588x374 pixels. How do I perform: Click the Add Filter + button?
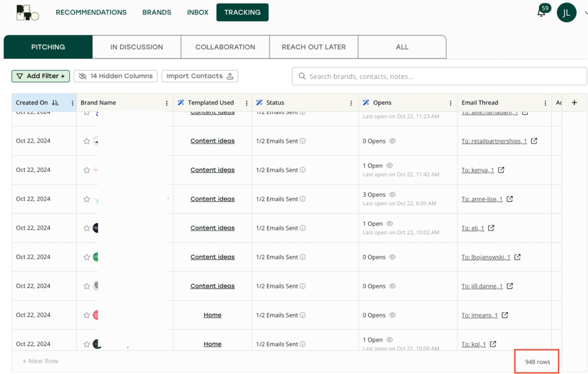click(41, 76)
